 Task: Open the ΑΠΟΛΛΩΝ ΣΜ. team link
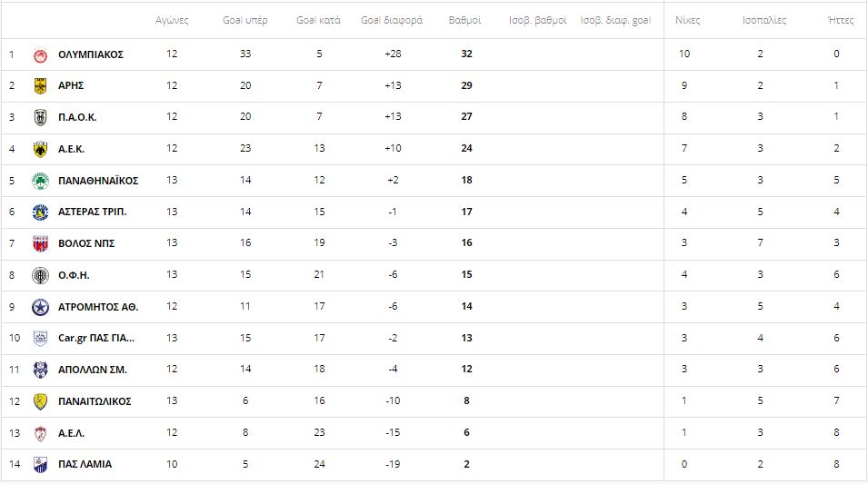[x=93, y=370]
